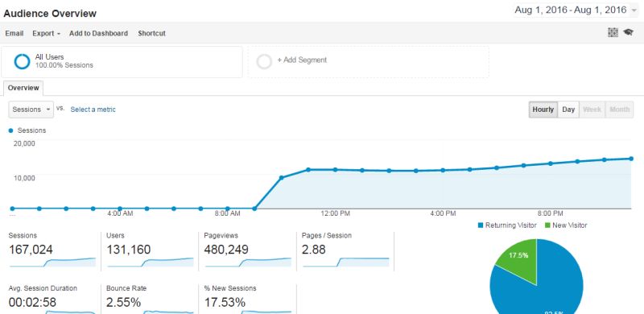Select the Overview tab
Image resolution: width=644 pixels, height=314 pixels.
click(23, 88)
